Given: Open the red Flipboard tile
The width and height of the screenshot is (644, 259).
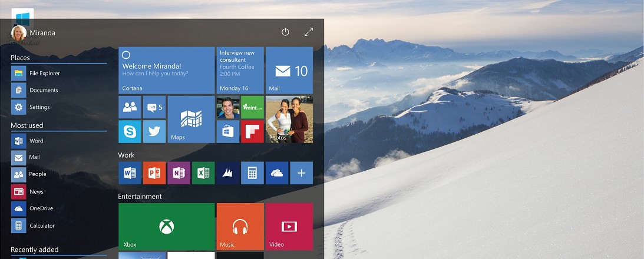Looking at the screenshot, I should pos(252,131).
